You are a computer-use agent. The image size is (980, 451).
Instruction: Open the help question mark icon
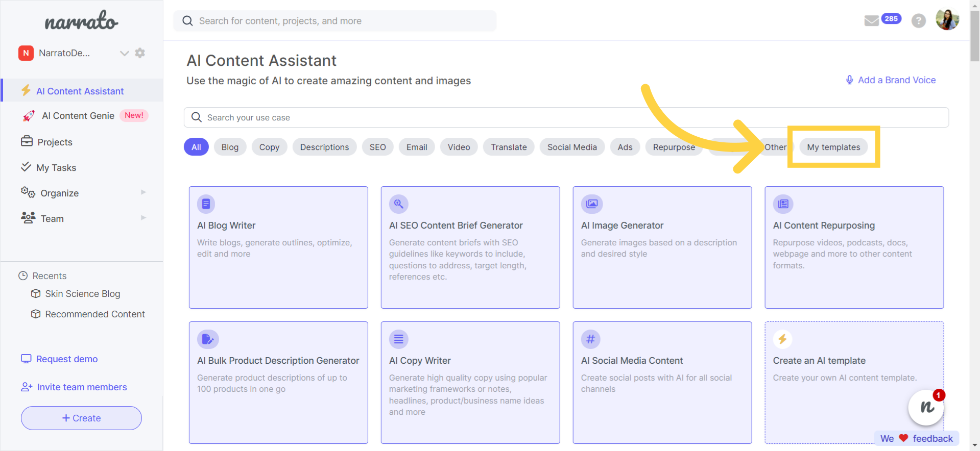point(919,21)
